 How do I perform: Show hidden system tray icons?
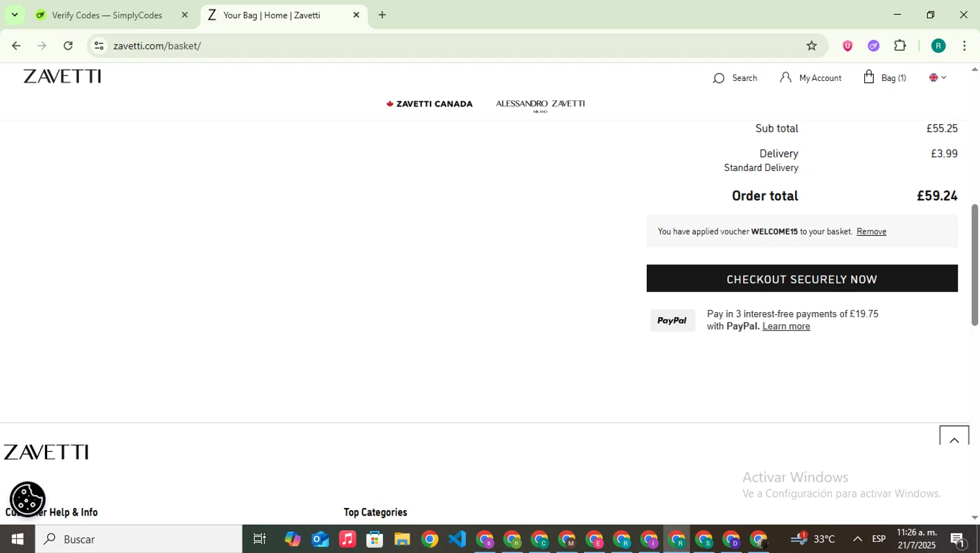(x=857, y=539)
